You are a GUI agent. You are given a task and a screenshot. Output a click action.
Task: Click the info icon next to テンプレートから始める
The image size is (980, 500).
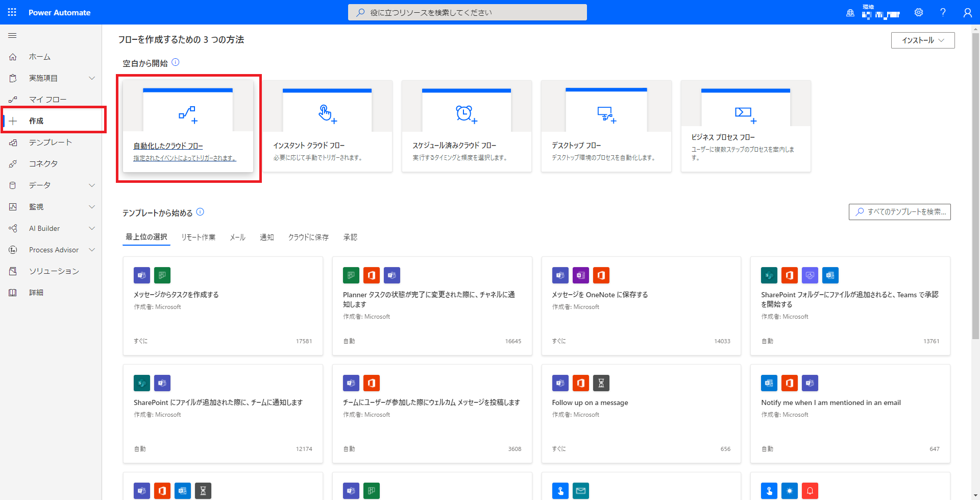(x=200, y=212)
